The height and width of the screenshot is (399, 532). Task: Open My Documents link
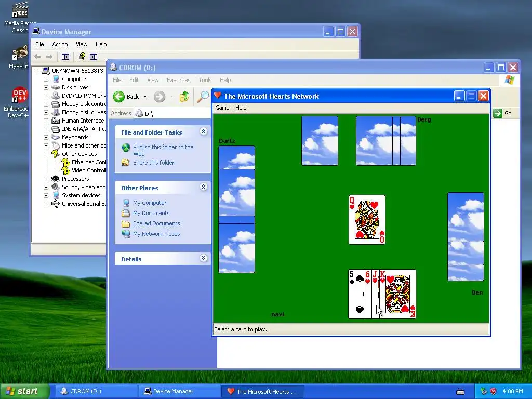coord(151,213)
